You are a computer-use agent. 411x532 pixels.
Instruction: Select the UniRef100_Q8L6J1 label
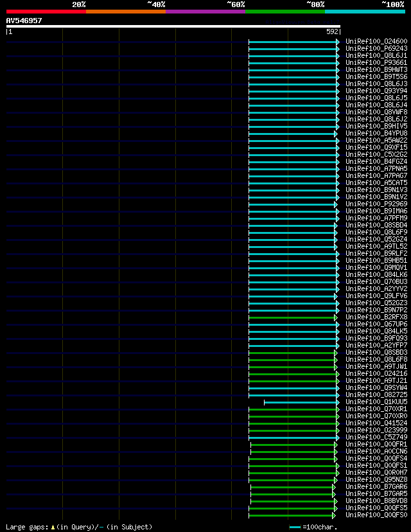376,56
